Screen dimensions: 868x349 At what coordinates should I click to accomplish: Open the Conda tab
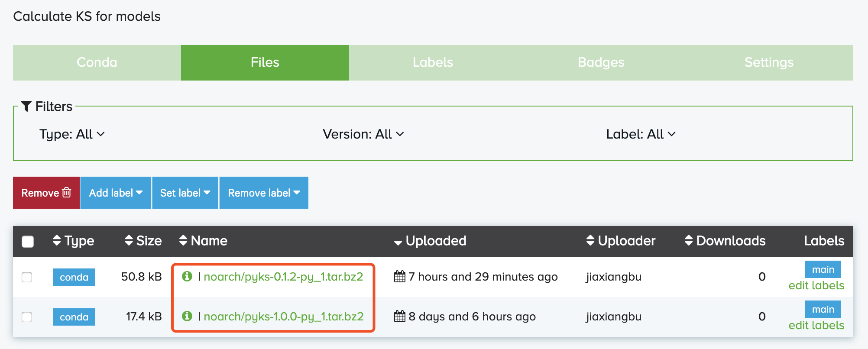pos(97,62)
